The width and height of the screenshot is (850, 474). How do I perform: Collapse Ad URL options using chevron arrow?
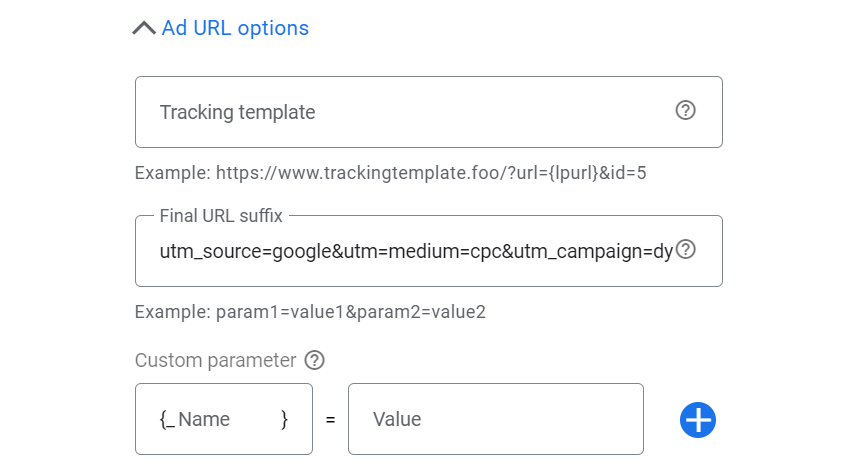[x=144, y=28]
